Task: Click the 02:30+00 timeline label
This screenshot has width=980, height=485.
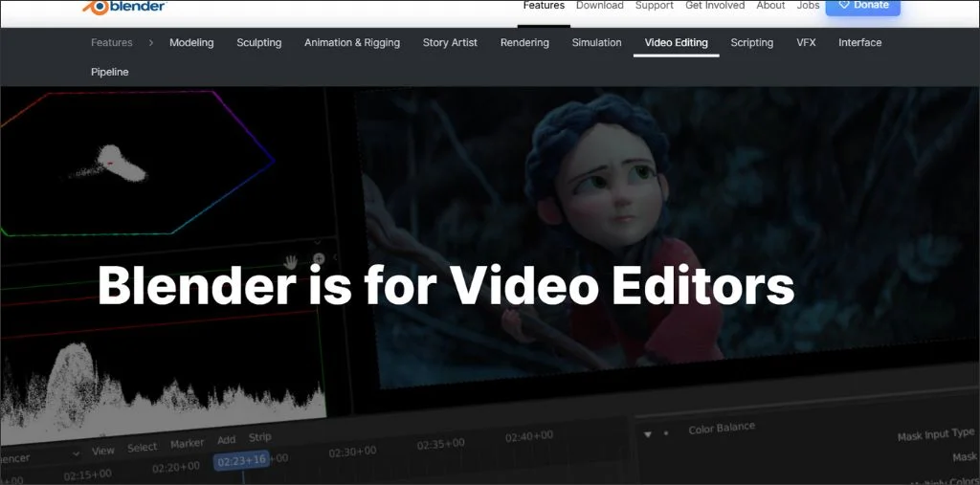Action: [352, 452]
